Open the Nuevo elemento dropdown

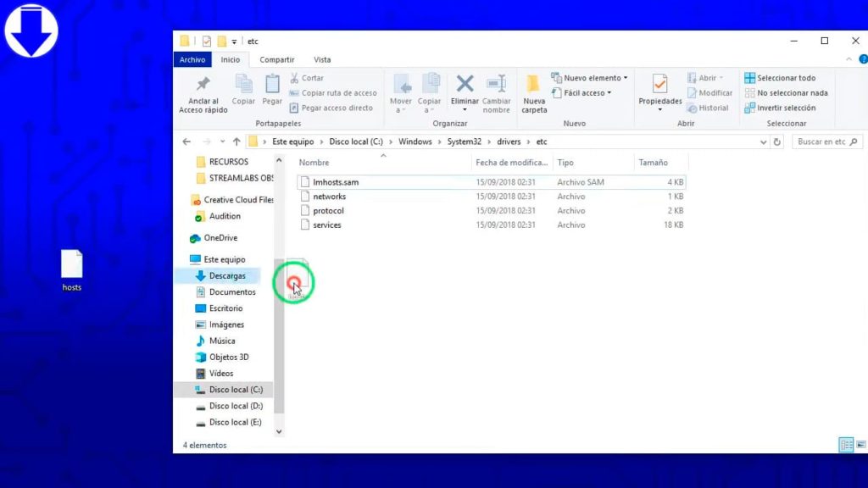590,78
